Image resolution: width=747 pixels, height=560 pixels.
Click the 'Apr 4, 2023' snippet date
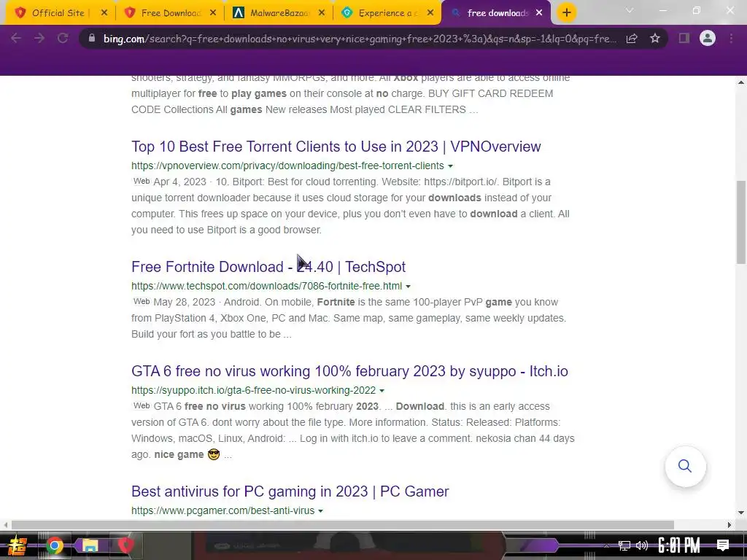[179, 182]
